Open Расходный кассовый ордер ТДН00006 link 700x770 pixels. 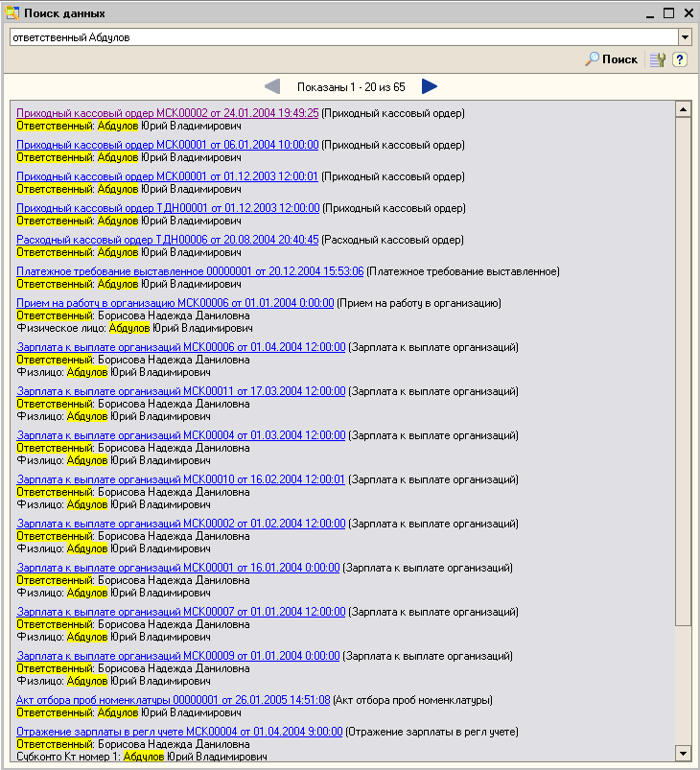click(167, 240)
